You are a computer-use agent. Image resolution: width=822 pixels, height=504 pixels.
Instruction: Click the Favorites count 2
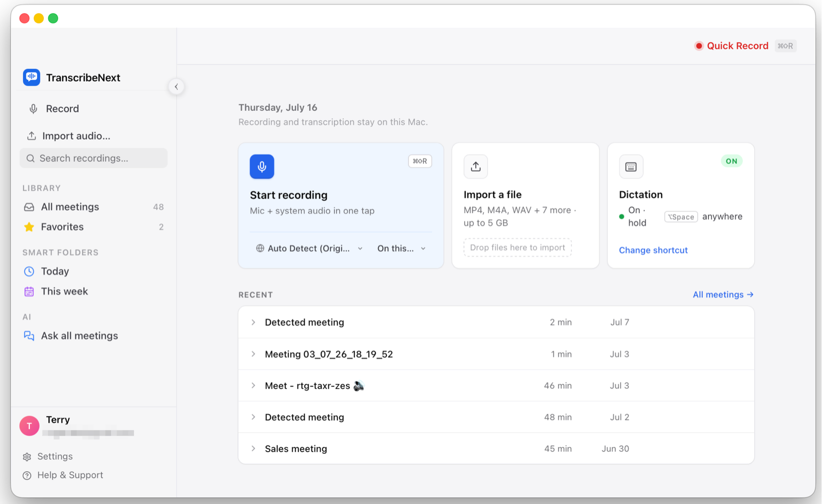(161, 227)
